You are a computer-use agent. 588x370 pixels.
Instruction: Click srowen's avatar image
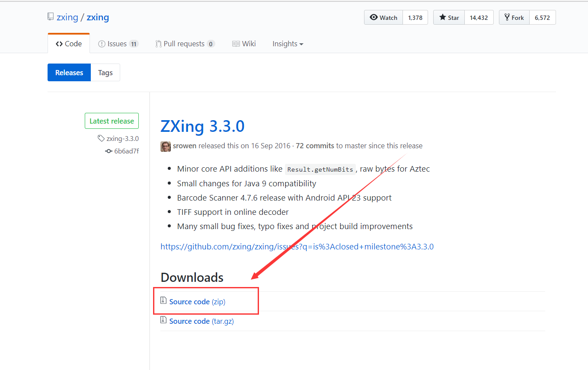tap(166, 146)
